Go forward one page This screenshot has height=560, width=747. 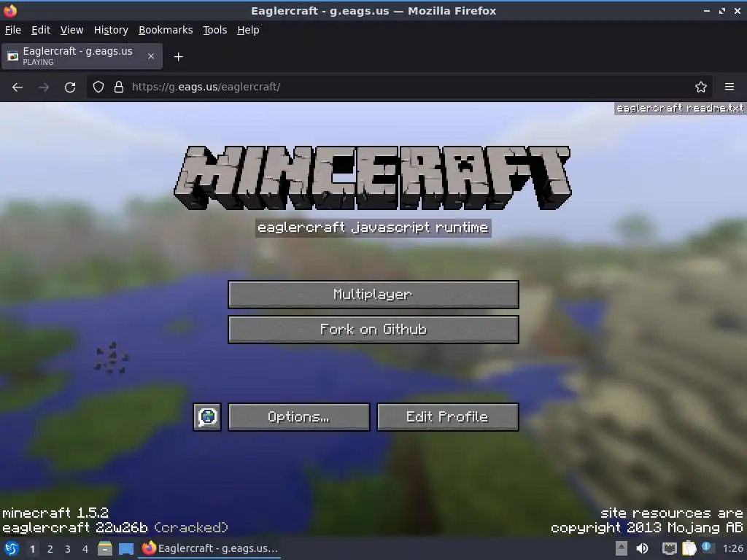coord(44,87)
